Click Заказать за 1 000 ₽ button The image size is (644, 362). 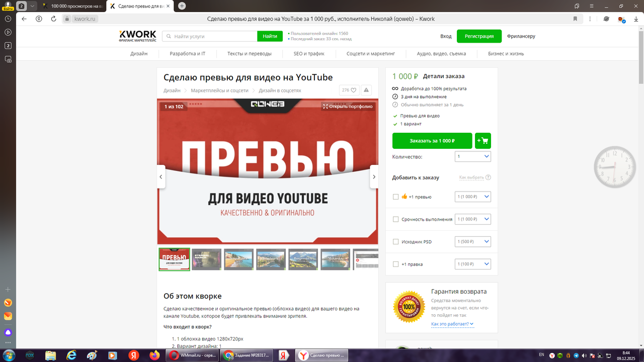pos(432,141)
